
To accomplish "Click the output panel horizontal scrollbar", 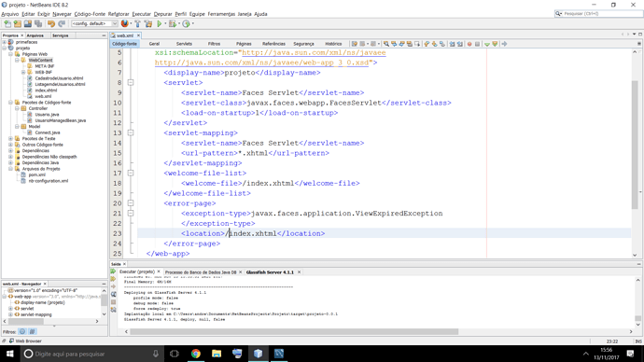I will 294,331.
